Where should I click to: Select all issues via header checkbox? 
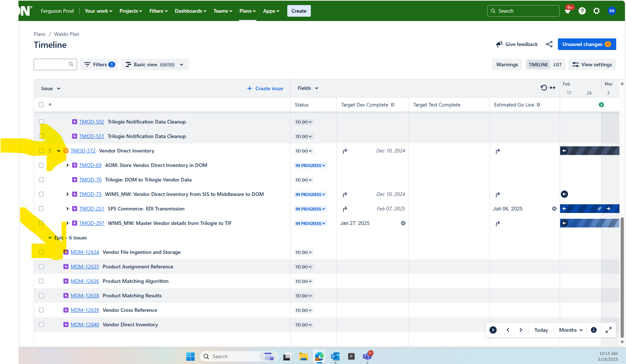tap(41, 104)
